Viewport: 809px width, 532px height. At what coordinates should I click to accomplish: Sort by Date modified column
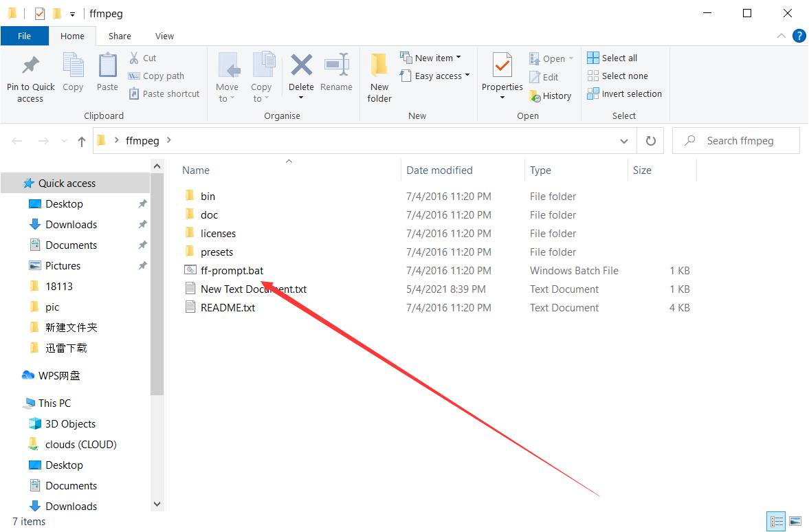tap(440, 170)
